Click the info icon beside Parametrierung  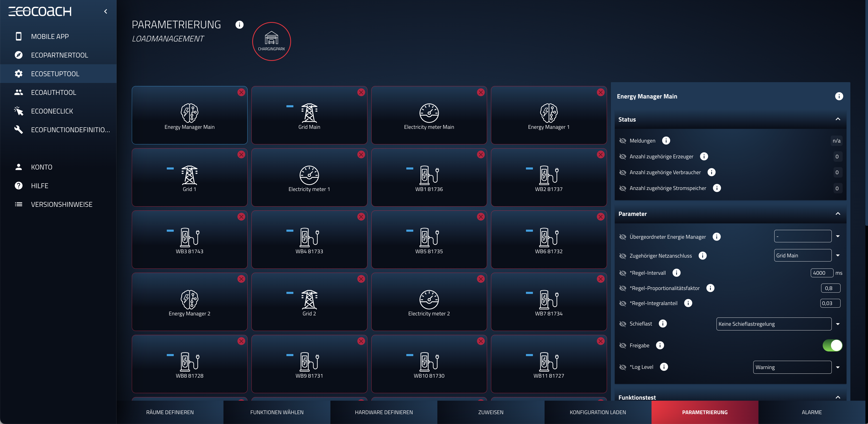pyautogui.click(x=239, y=25)
